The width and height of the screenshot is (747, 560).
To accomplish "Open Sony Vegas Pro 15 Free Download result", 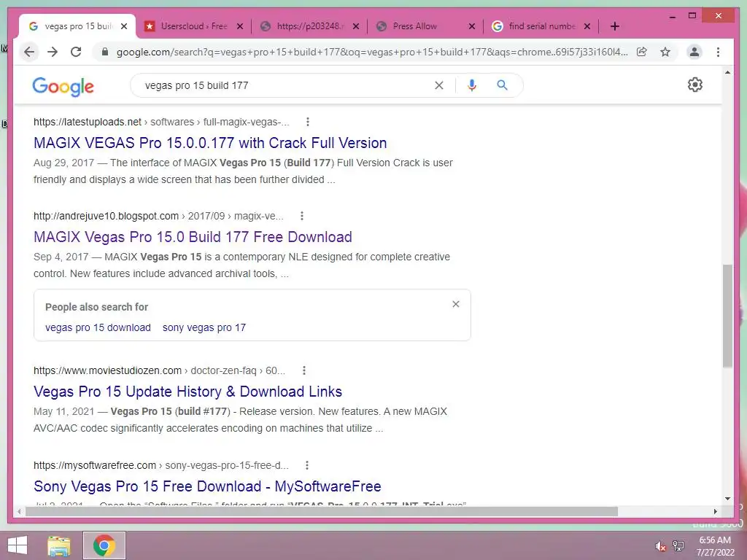I will pyautogui.click(x=207, y=486).
